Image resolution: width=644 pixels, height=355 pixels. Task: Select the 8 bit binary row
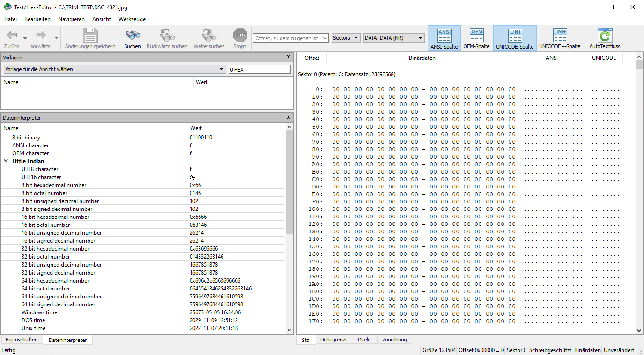pos(143,138)
